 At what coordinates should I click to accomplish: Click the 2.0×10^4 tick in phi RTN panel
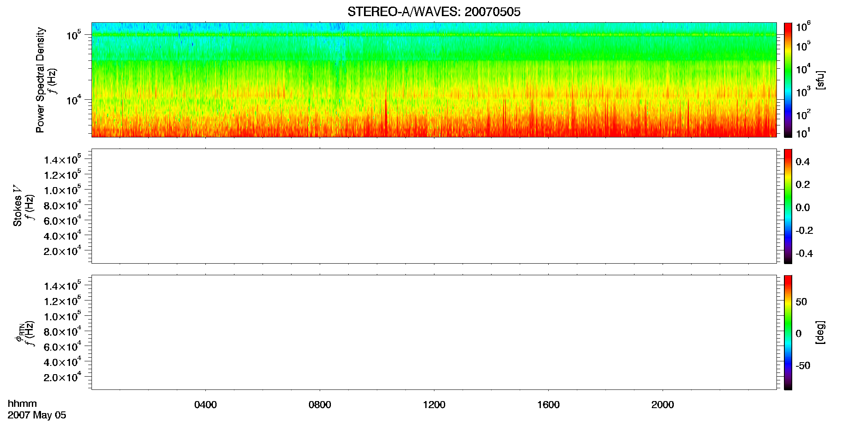tap(63, 377)
